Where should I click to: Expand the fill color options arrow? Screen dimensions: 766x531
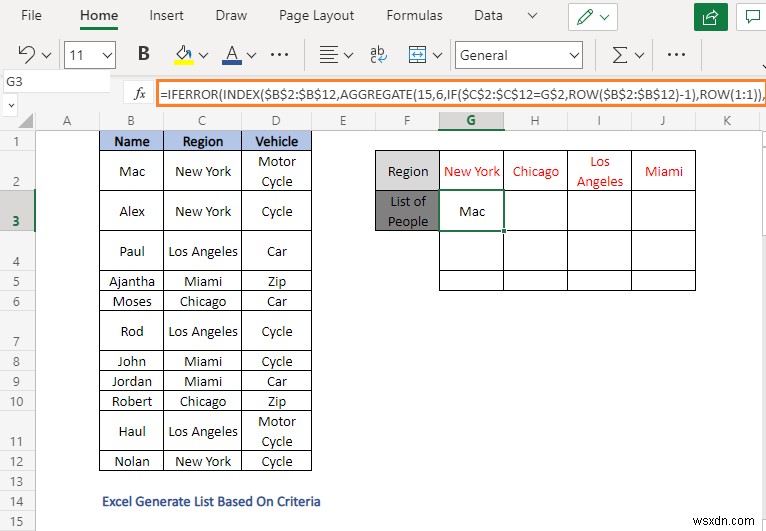point(204,55)
